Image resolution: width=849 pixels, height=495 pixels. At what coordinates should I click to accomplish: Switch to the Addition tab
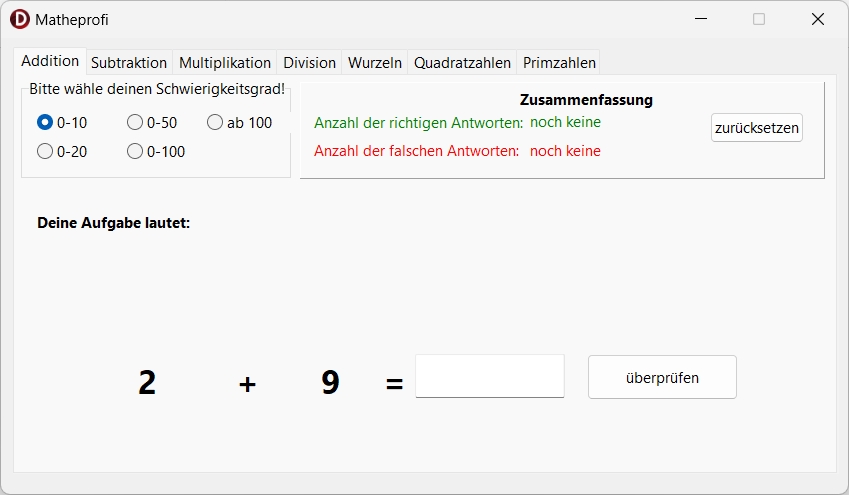coord(50,61)
